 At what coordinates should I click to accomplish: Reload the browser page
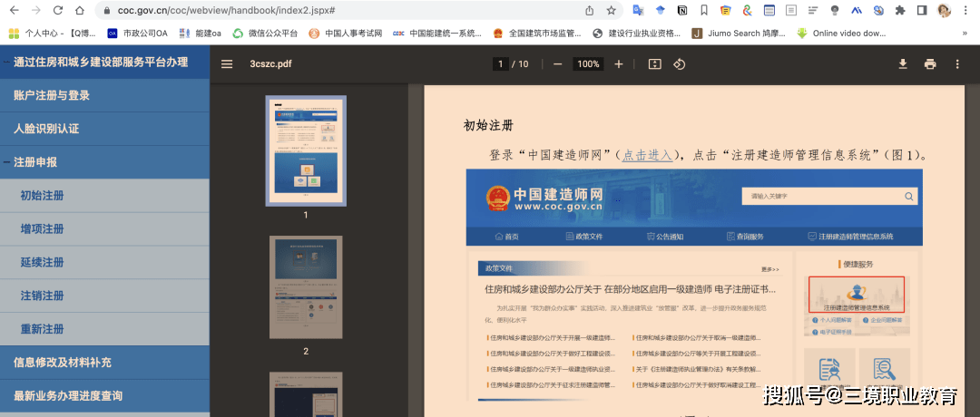coord(58,11)
